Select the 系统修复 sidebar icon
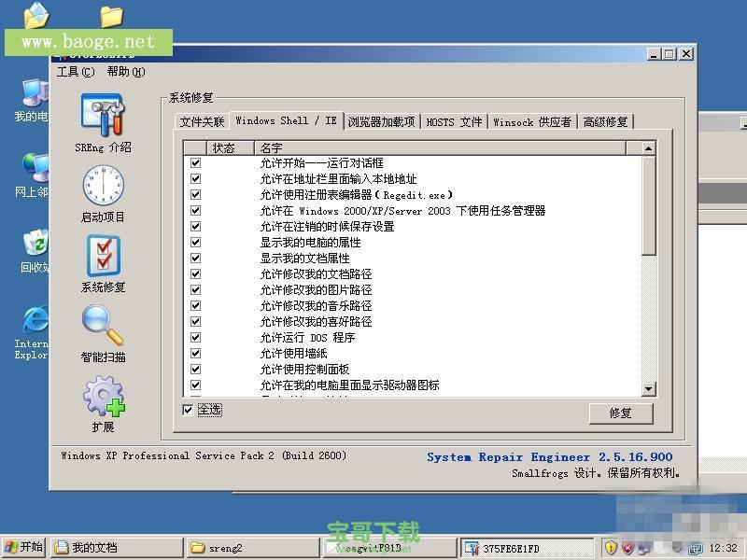747x560 pixels. pos(103,257)
